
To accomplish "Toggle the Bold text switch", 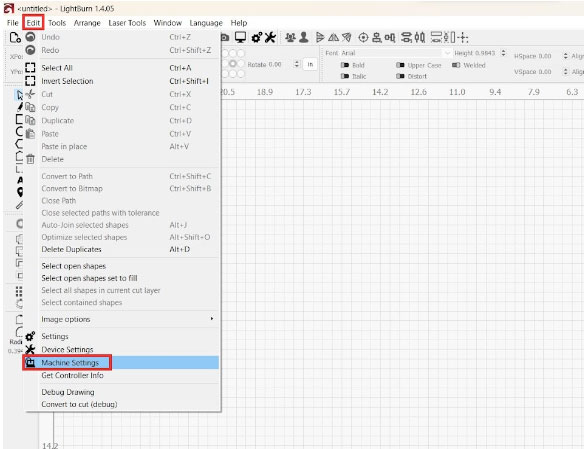I will click(345, 65).
